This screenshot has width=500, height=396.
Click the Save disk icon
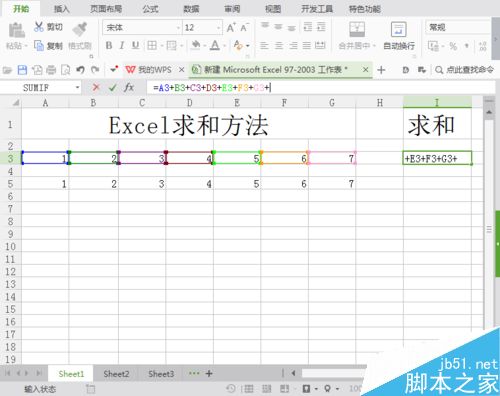pos(22,70)
